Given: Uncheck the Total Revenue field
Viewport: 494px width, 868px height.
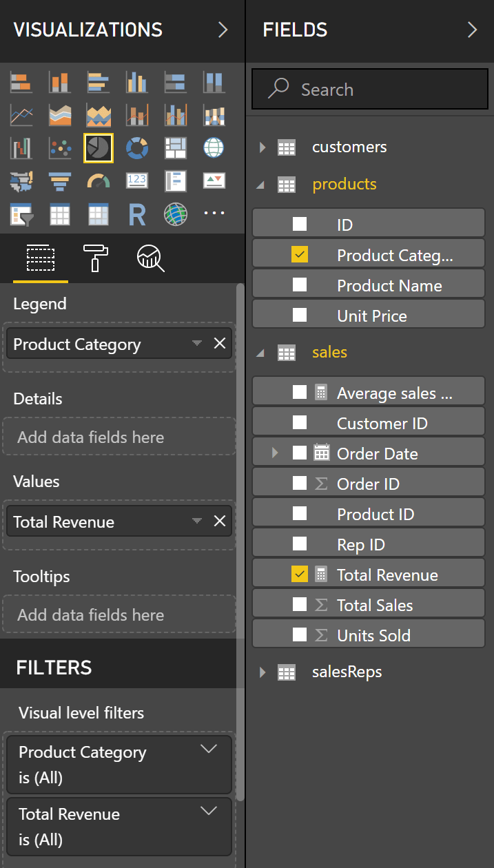Looking at the screenshot, I should tap(299, 574).
